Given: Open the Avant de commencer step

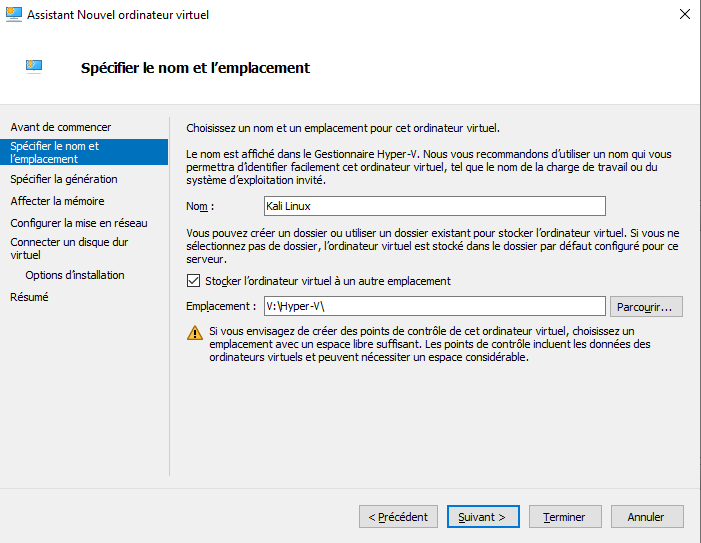Looking at the screenshot, I should pos(61,127).
